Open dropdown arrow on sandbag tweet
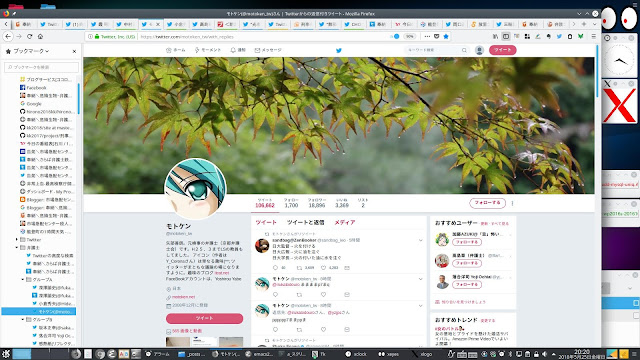This screenshot has height=360, width=640. tap(420, 240)
